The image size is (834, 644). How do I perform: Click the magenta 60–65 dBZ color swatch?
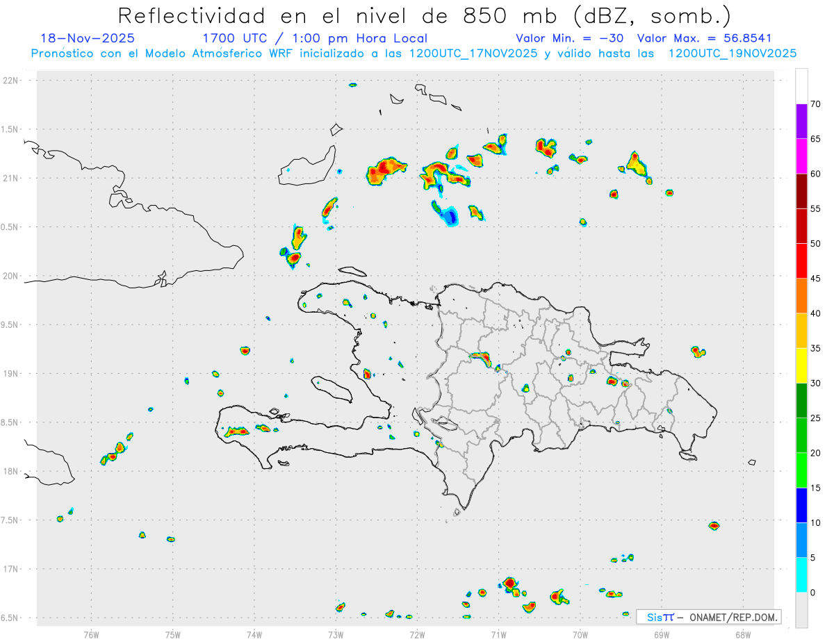coord(801,156)
